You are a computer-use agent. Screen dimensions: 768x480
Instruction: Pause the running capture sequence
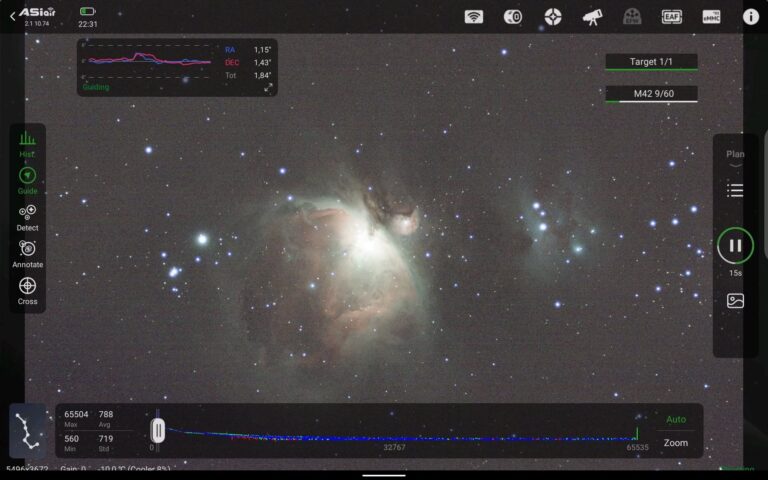(x=735, y=245)
